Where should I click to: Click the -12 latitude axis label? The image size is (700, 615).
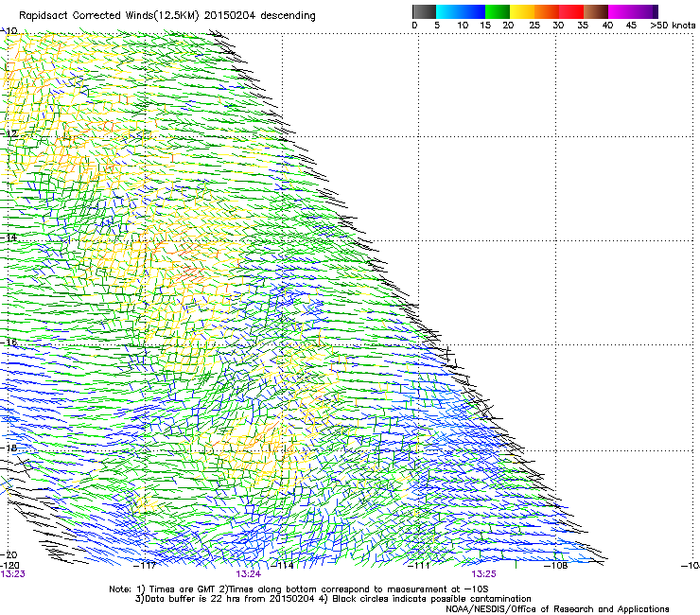coord(9,134)
